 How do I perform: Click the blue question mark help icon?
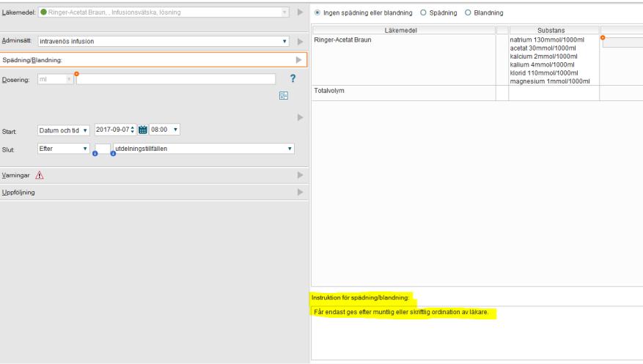pyautogui.click(x=293, y=78)
